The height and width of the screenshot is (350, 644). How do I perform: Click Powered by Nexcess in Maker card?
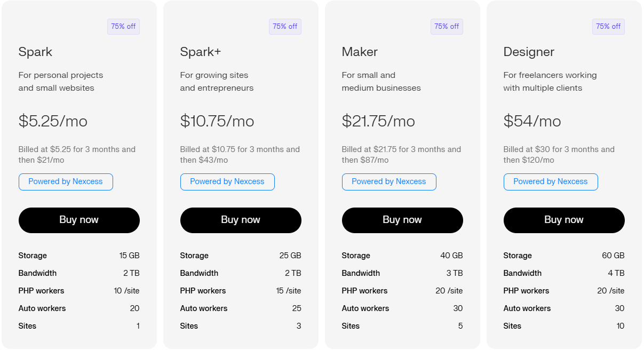coord(389,181)
